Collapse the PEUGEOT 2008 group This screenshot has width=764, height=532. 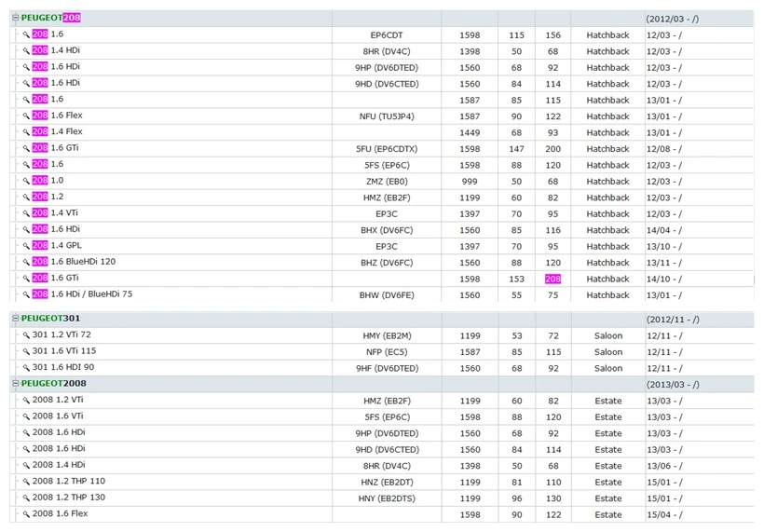coord(15,384)
